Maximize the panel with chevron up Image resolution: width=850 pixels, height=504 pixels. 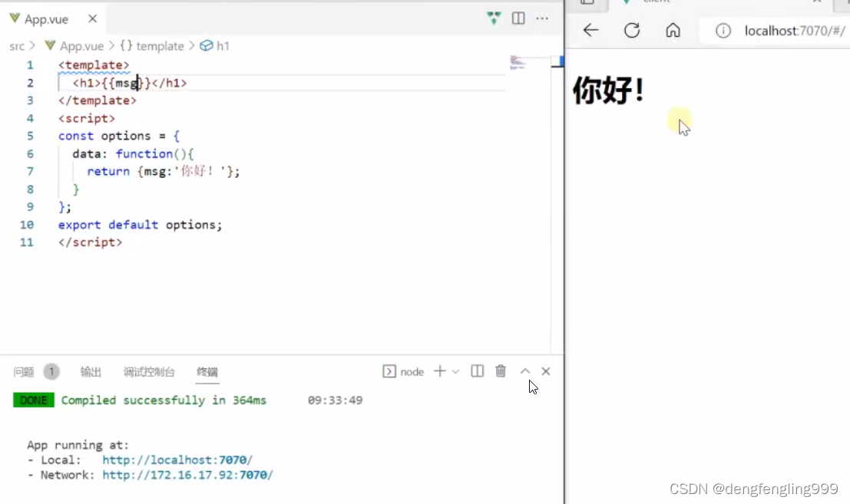tap(525, 371)
